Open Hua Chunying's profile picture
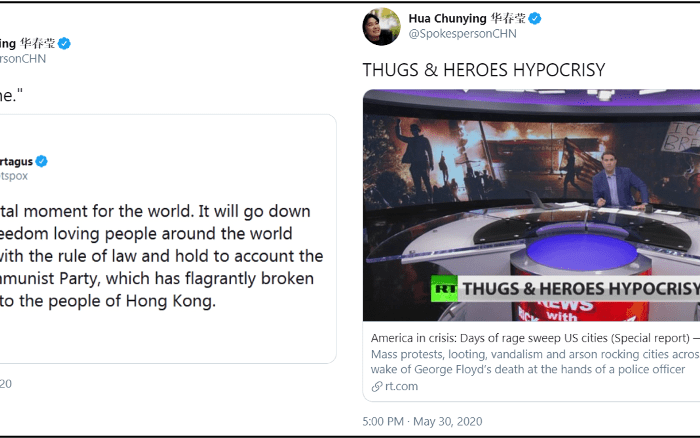This screenshot has width=700, height=438. 381,27
